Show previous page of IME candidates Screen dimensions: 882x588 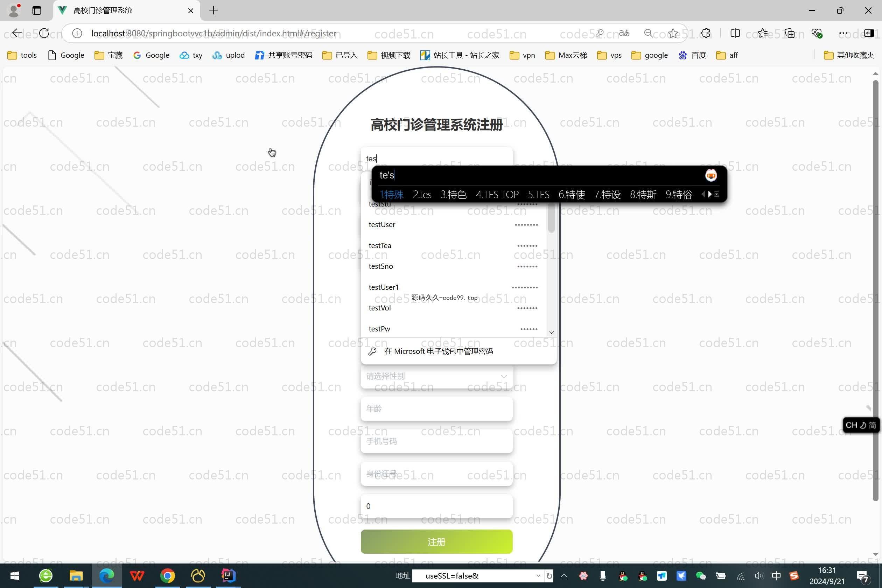[x=703, y=194]
